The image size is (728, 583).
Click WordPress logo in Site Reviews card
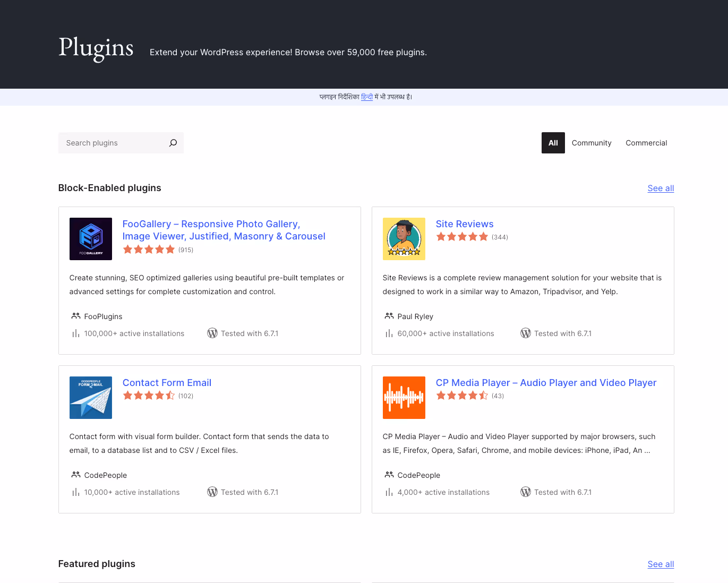pyautogui.click(x=526, y=333)
